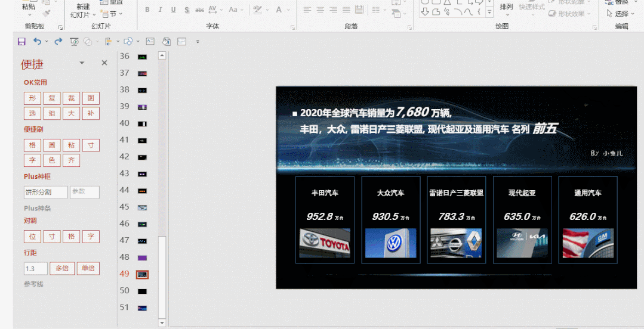
Task: Click slide panel scroll down arrow
Action: click(162, 323)
